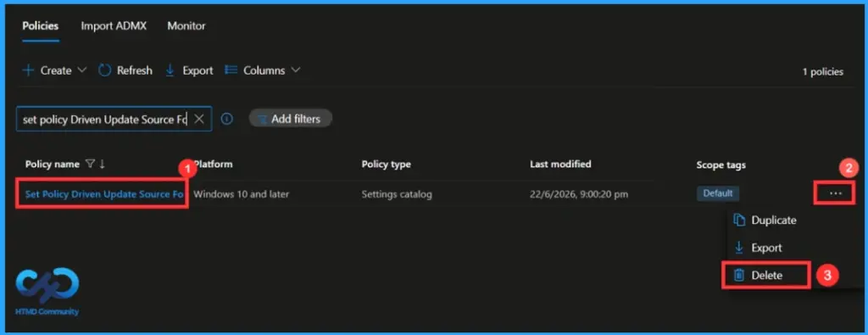Image resolution: width=868 pixels, height=335 pixels.
Task: Click the Delete trash can icon
Action: click(739, 275)
